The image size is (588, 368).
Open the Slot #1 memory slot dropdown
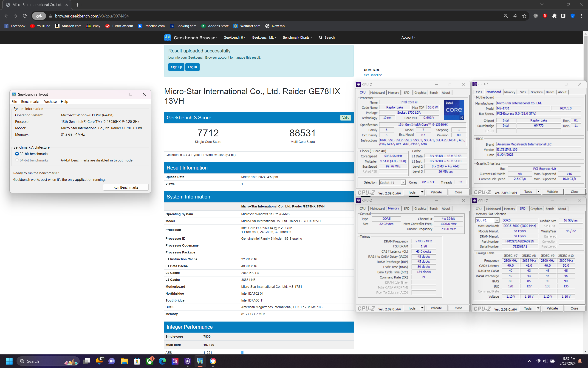tap(487, 220)
